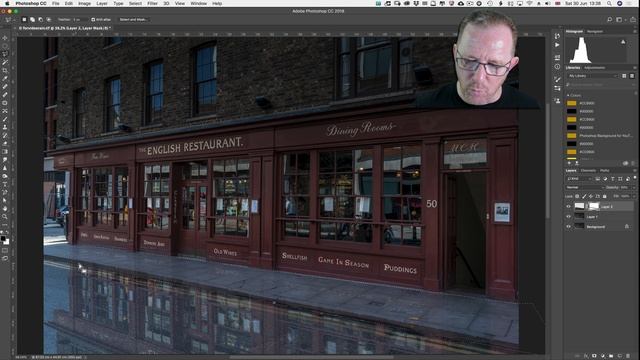Select the Magic Wand tool
Viewport: 640px width, 360px height.
5,62
